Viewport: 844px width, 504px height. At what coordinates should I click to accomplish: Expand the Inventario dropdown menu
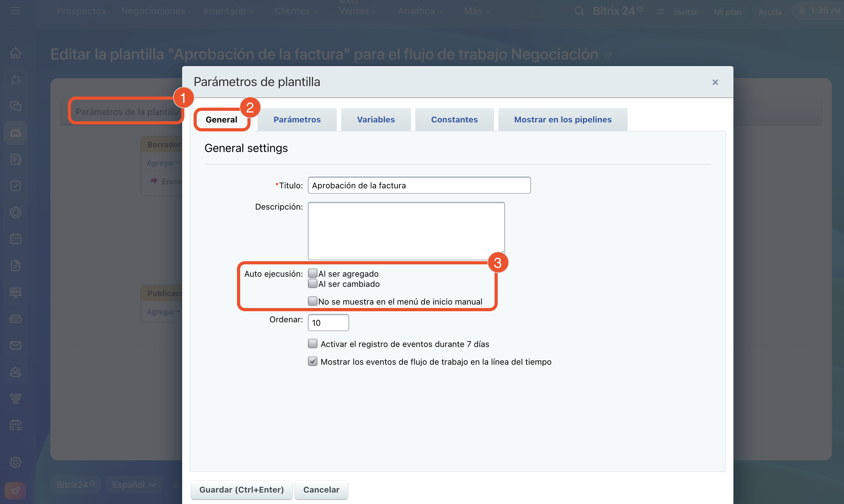(x=228, y=11)
